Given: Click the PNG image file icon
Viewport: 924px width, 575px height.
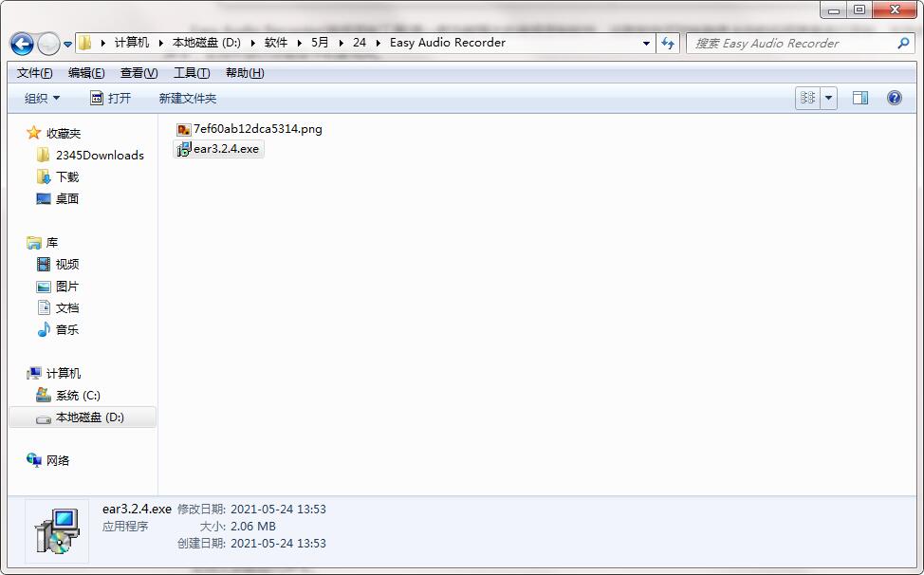Looking at the screenshot, I should (184, 129).
